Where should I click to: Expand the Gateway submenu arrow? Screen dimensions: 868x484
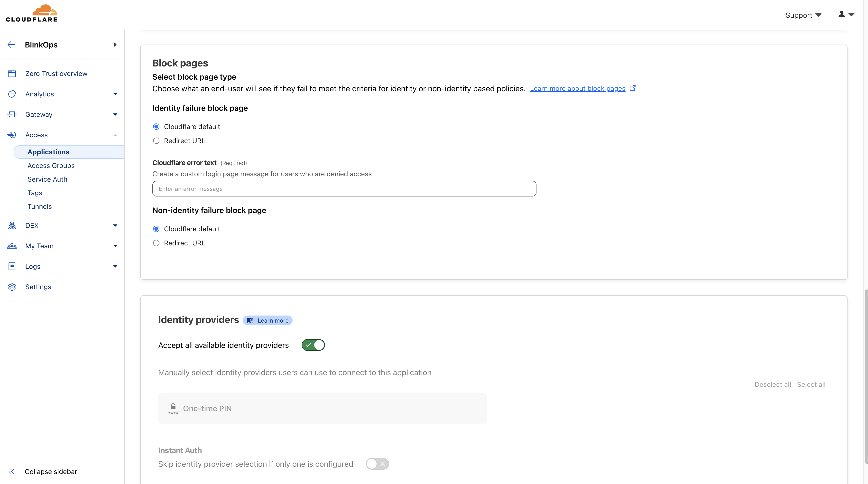click(115, 115)
